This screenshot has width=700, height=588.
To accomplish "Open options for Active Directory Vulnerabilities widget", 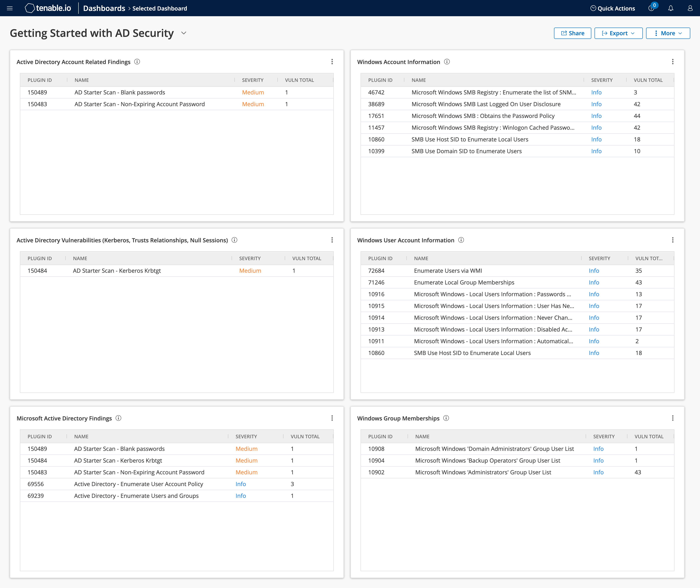I will 332,240.
